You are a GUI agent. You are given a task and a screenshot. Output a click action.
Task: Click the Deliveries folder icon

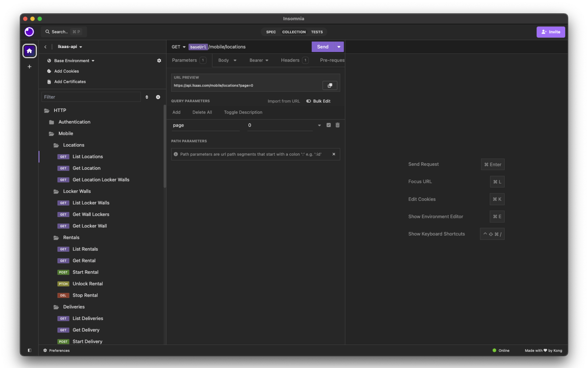pos(56,307)
